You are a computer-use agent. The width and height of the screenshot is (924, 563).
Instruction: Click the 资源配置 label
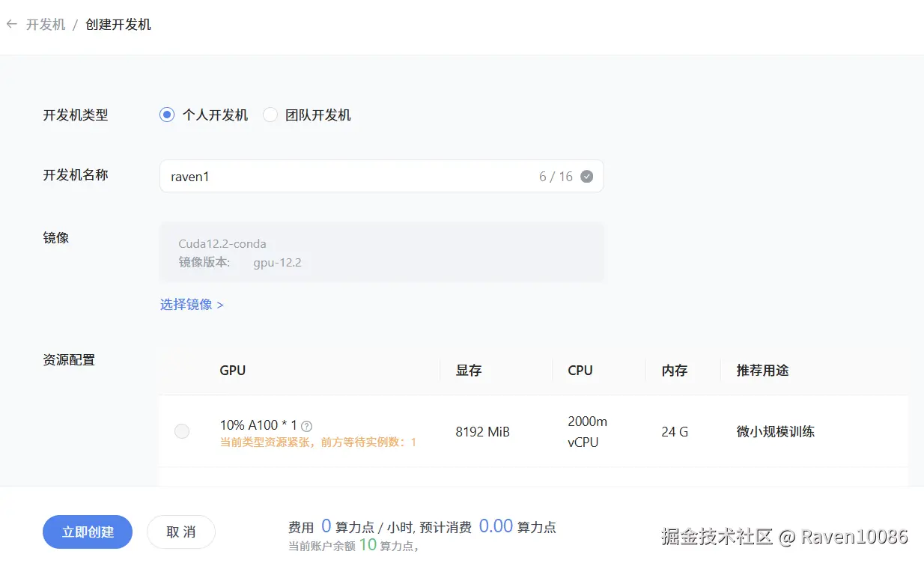69,360
